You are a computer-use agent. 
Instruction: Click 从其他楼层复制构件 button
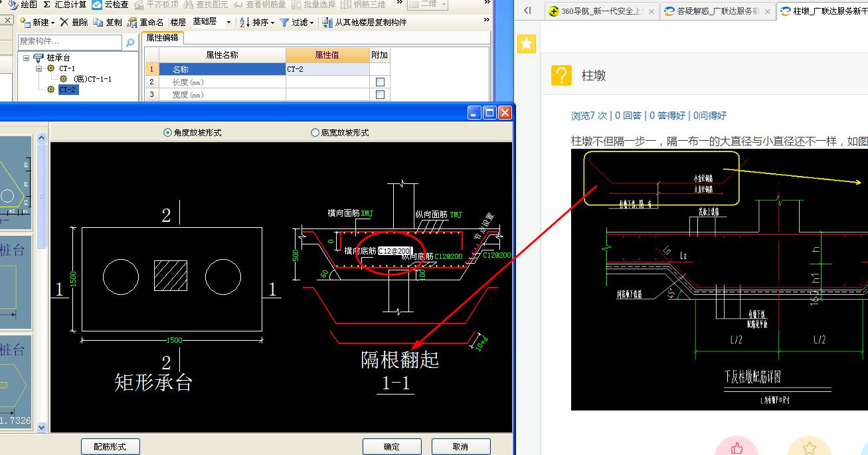[364, 22]
